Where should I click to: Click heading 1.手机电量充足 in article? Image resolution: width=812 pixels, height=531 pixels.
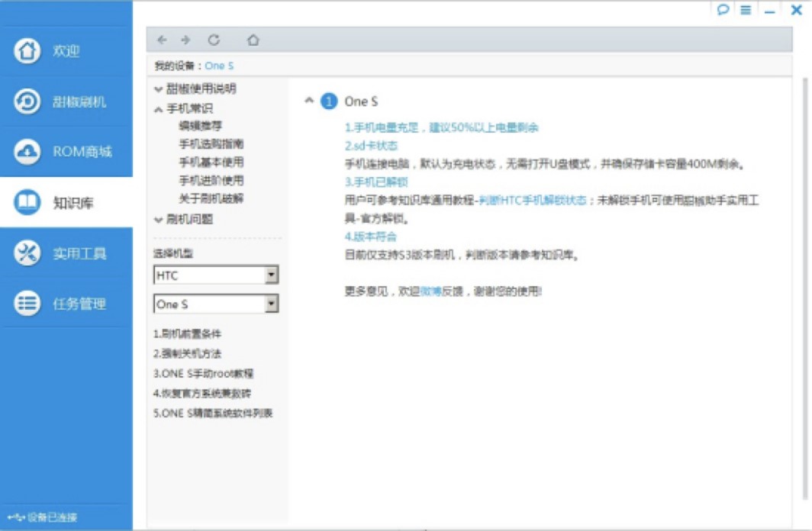click(x=442, y=127)
